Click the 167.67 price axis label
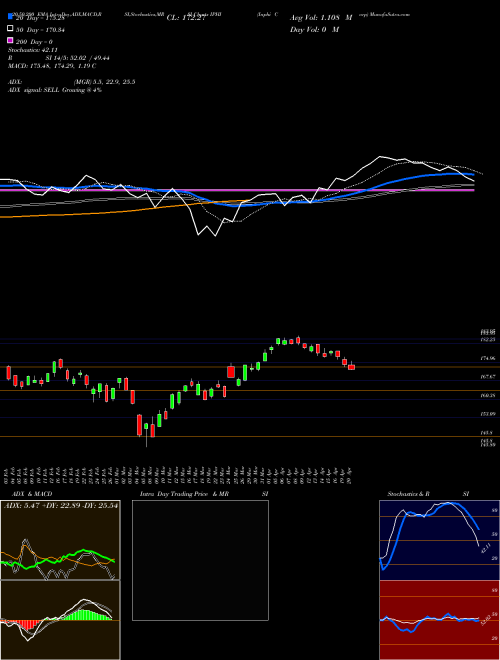This screenshot has height=660, width=500. point(488,377)
